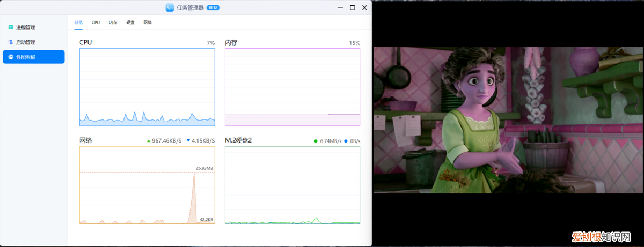644x247 pixels.
Task: Click the 性能看板 icon in the sidebar
Action: point(11,57)
